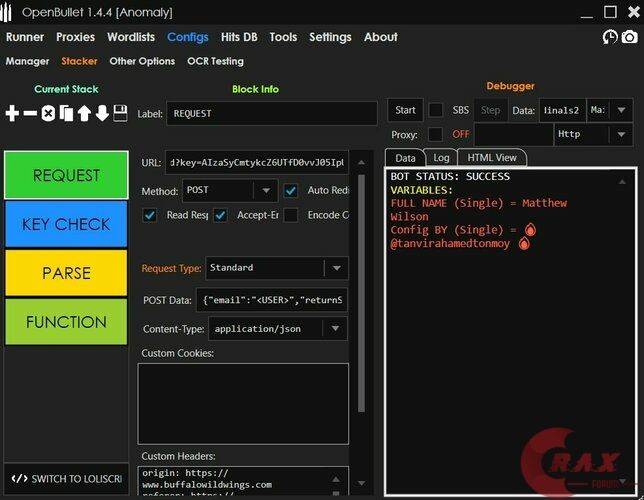644x500 pixels.
Task: Open the About menu
Action: click(381, 37)
